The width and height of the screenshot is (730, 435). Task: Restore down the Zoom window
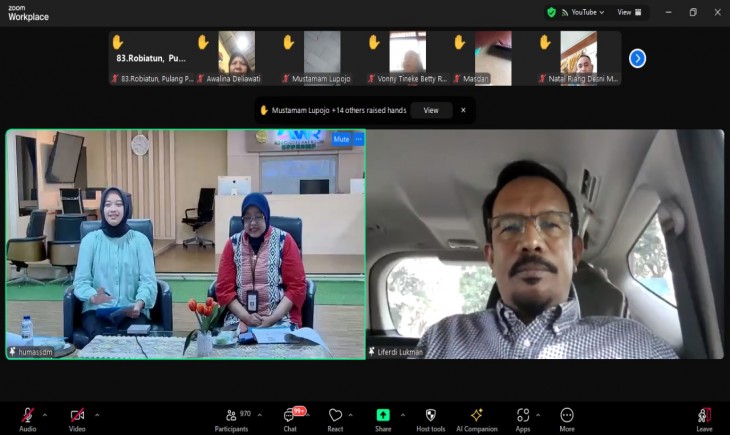[x=693, y=13]
